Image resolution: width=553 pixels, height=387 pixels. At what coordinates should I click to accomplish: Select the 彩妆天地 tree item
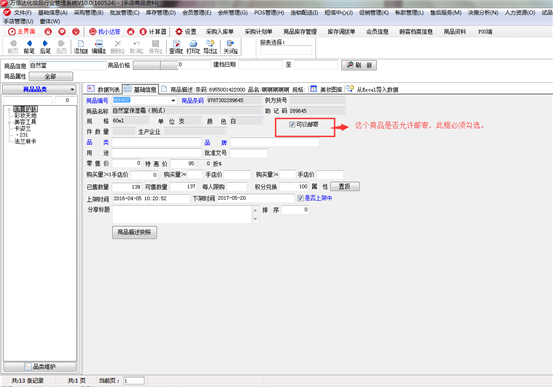(25, 115)
